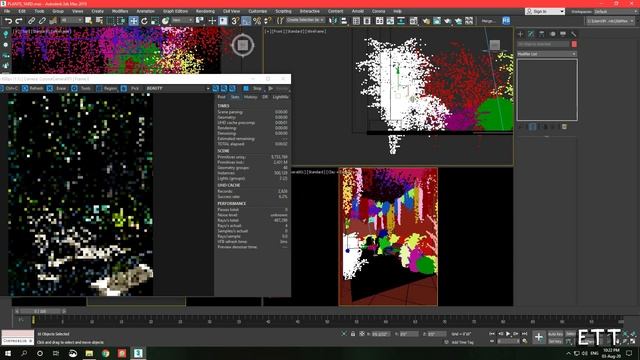Open the reference coordinate system dropdown
640x360 pixels.
point(182,20)
